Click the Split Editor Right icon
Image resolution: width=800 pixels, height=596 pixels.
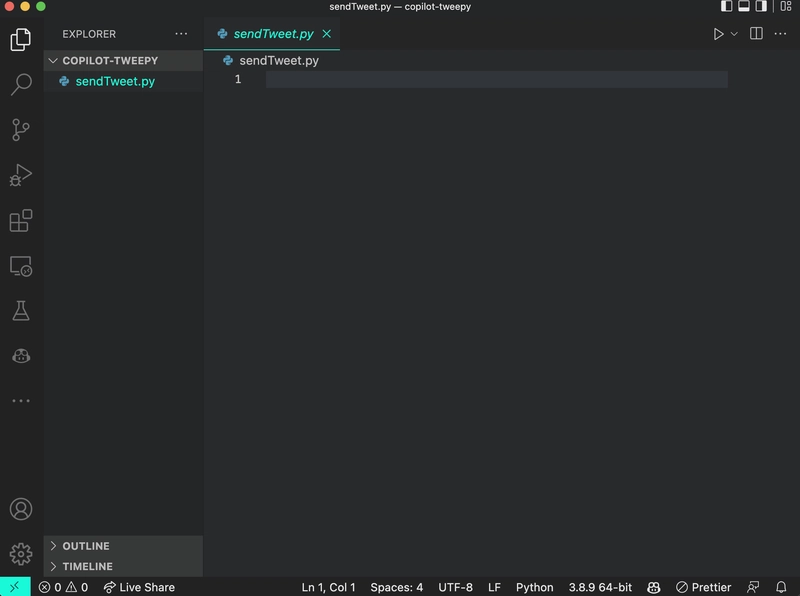tap(756, 34)
